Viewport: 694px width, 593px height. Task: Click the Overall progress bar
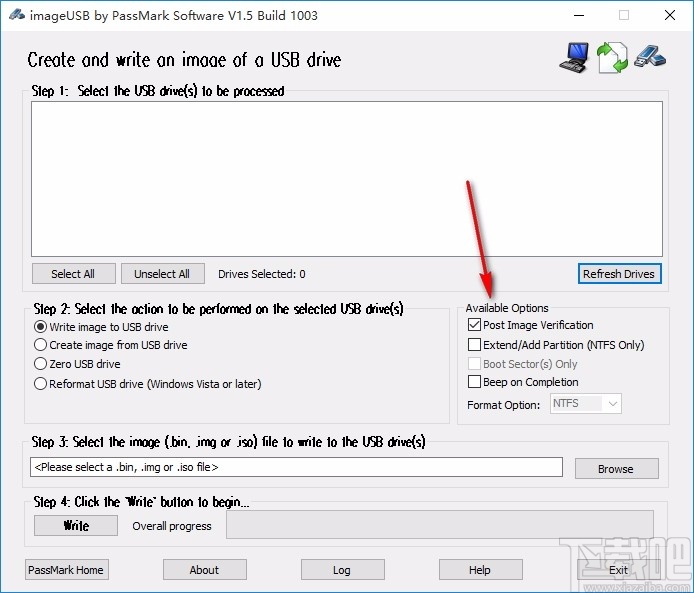pyautogui.click(x=440, y=524)
